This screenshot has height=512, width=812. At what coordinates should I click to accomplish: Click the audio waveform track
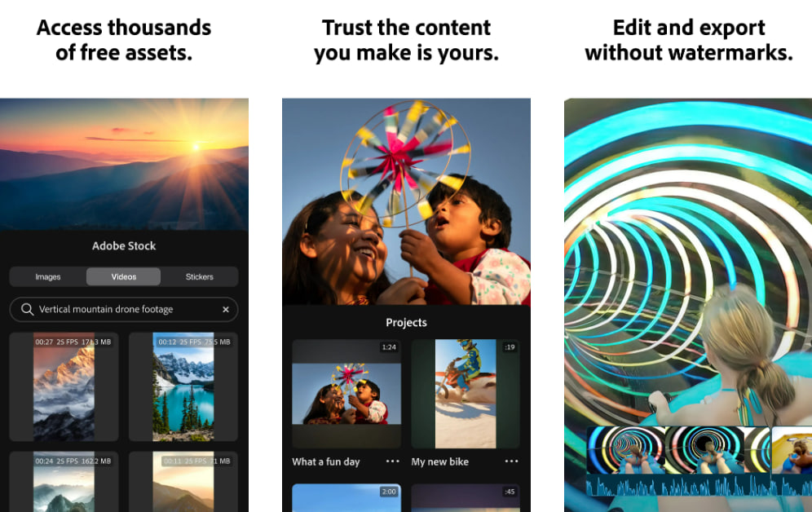(699, 487)
